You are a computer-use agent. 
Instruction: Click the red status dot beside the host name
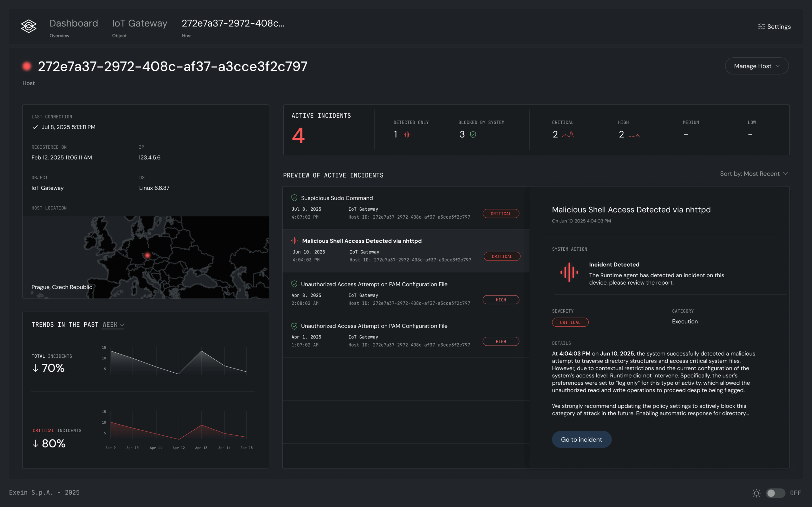27,67
